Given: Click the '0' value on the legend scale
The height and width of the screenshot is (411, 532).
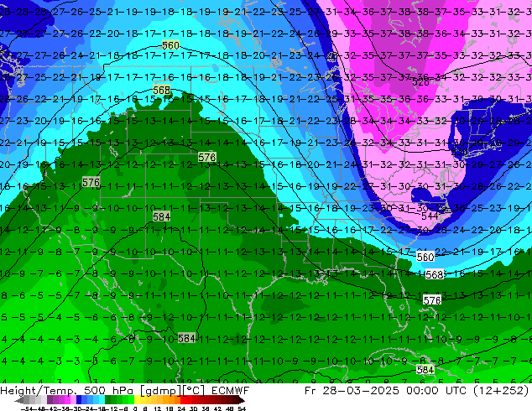Looking at the screenshot, I should tap(135, 408).
